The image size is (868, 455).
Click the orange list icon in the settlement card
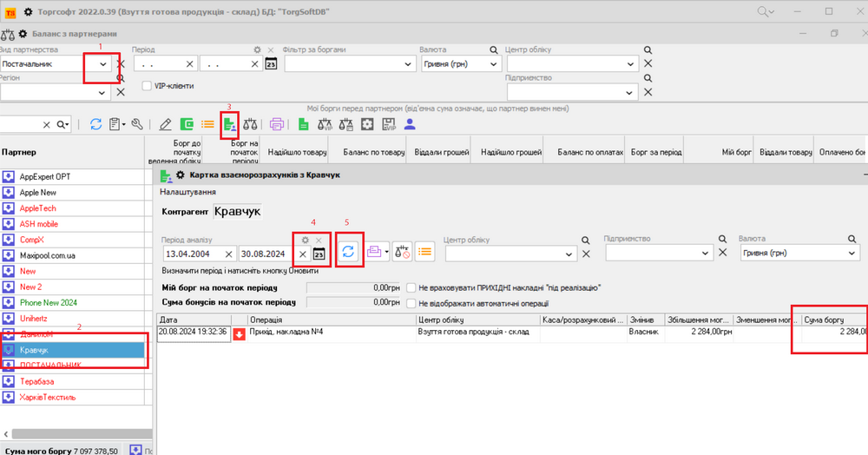(424, 252)
